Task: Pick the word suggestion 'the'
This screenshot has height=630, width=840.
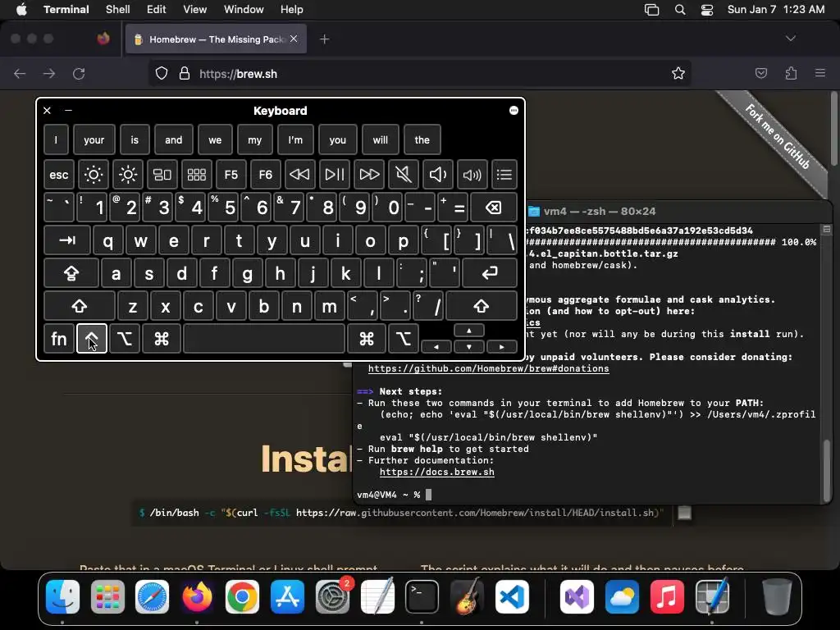Action: click(x=422, y=139)
